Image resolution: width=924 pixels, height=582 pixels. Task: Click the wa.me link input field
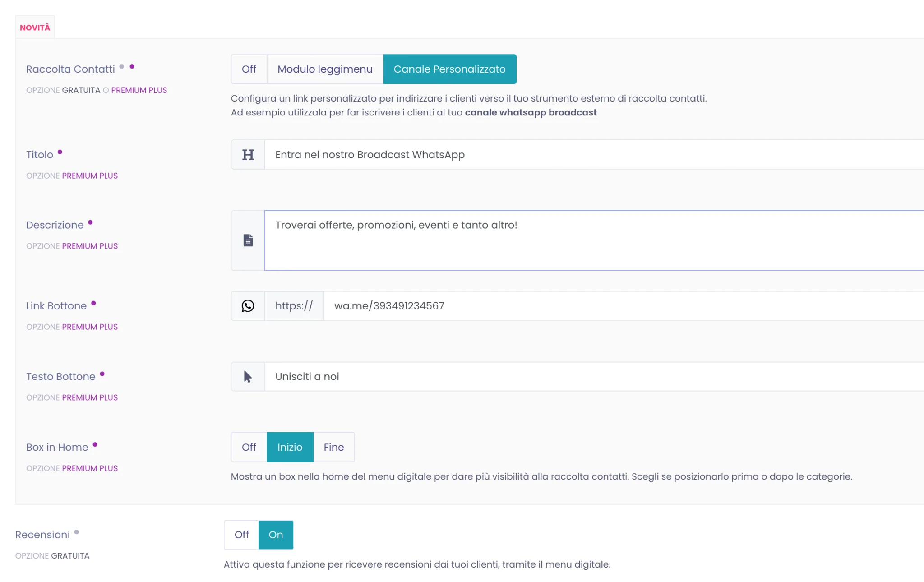coord(624,306)
